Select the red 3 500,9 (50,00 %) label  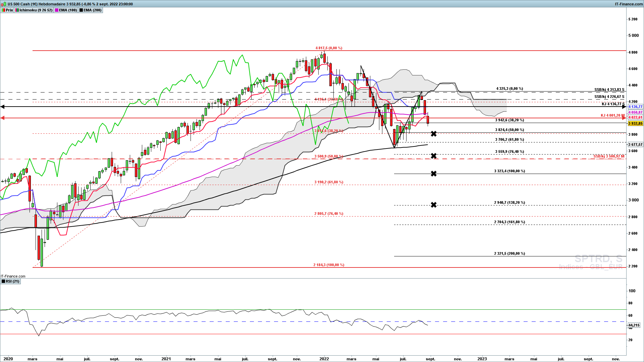[329, 156]
